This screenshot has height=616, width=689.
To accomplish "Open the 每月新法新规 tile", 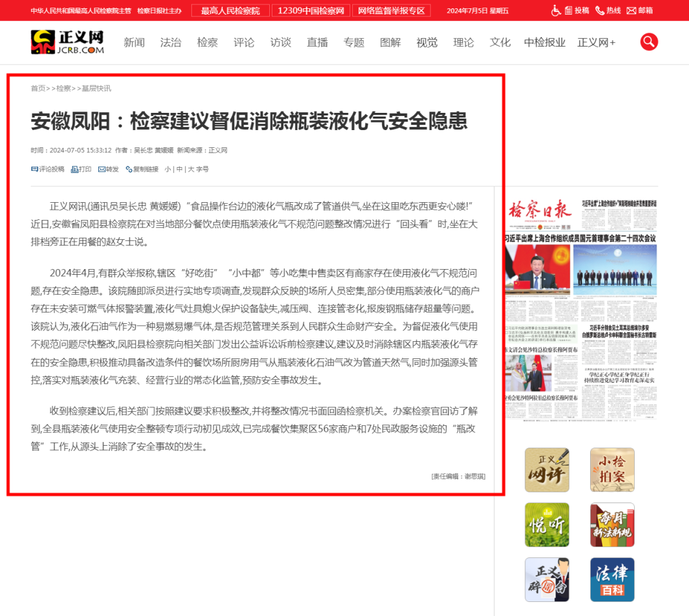I will pos(612,525).
